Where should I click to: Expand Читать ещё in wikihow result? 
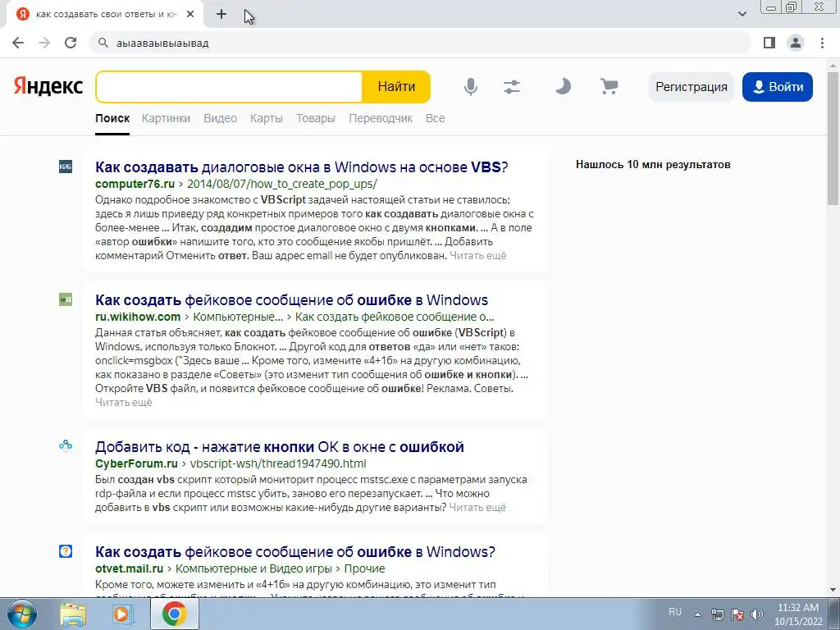(124, 402)
